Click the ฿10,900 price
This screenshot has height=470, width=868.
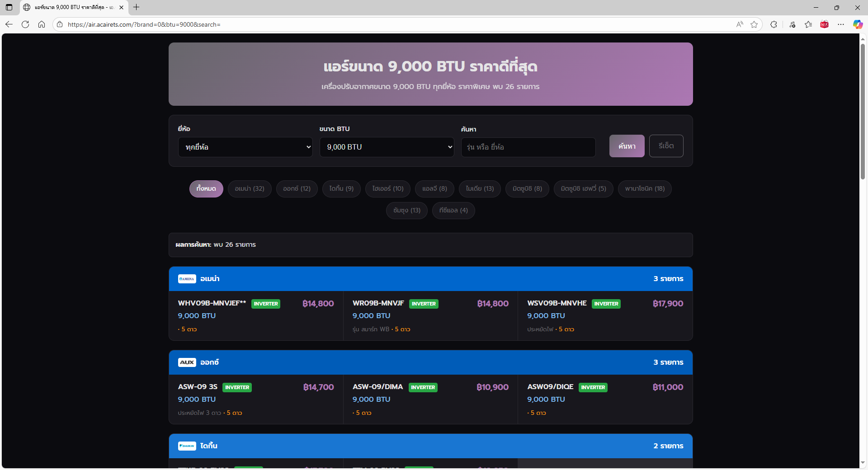coord(492,387)
